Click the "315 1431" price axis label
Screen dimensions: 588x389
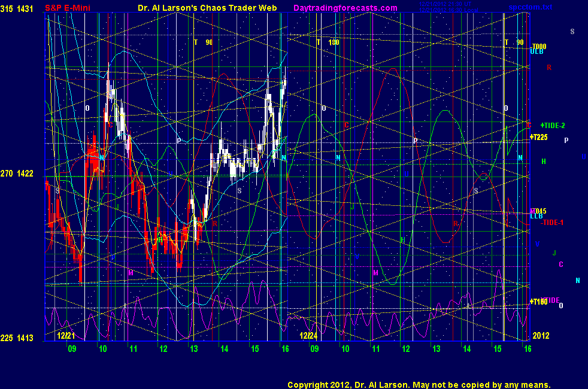(x=17, y=8)
